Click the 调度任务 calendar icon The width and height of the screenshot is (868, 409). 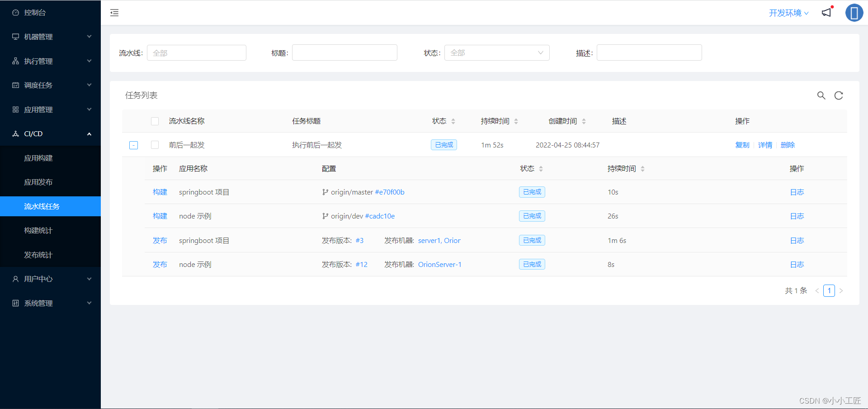click(x=15, y=85)
